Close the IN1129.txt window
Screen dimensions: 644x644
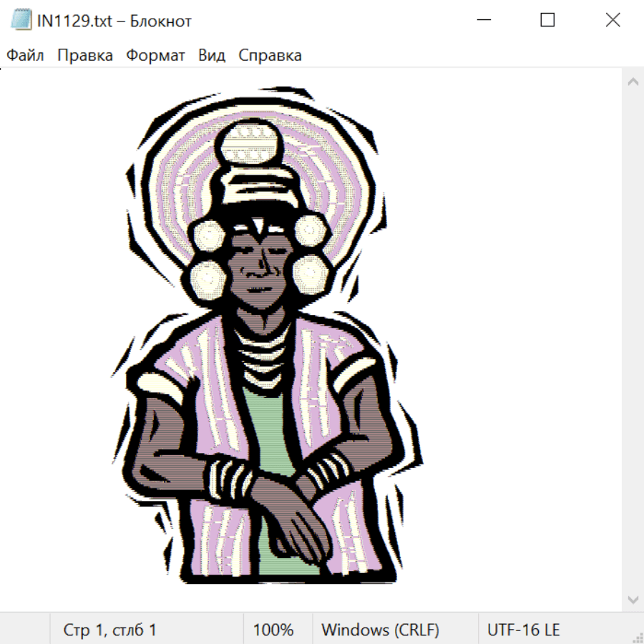613,21
